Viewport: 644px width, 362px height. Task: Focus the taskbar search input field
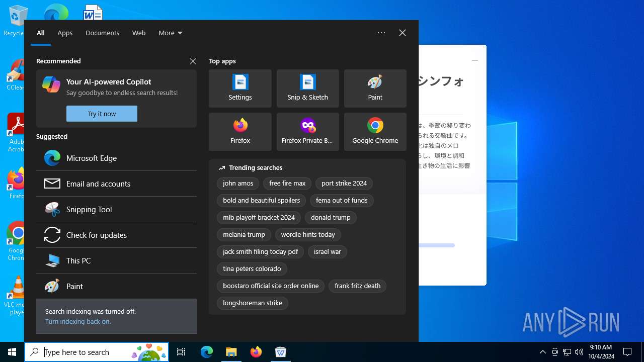[97, 352]
